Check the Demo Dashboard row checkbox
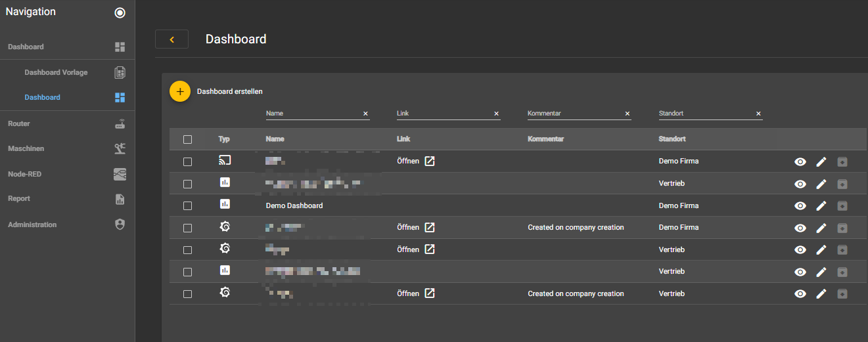868x342 pixels. (188, 206)
